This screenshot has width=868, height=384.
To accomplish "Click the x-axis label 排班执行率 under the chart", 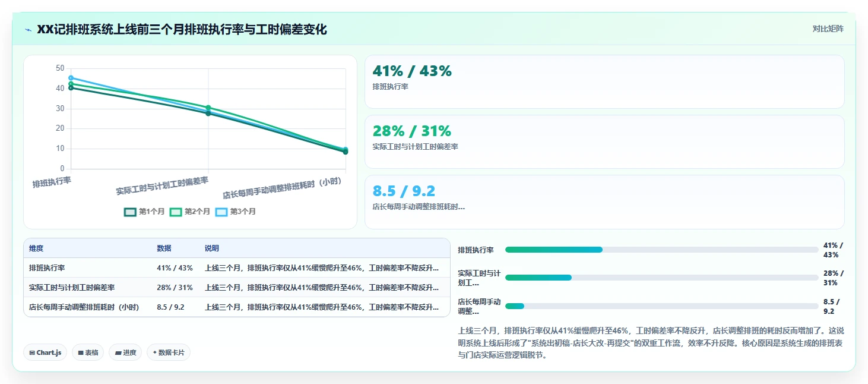I will tap(52, 181).
